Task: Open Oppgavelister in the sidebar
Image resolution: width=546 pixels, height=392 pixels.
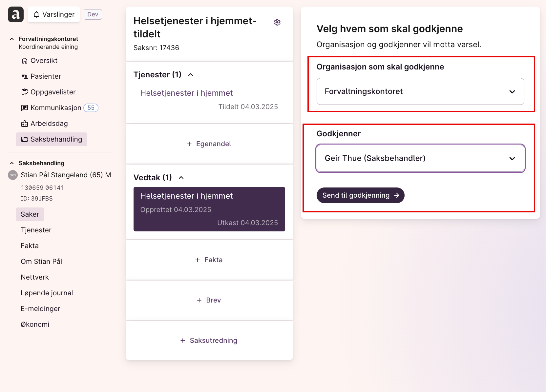Action: tap(48, 92)
